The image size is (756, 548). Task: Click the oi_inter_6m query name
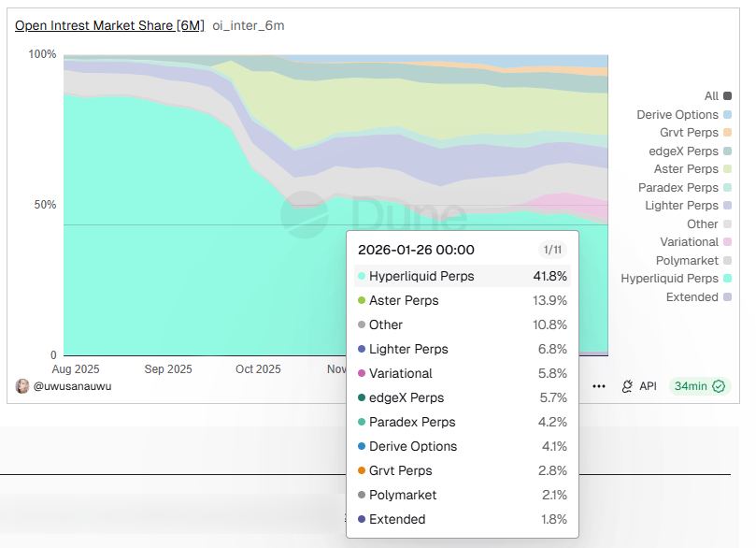(249, 25)
